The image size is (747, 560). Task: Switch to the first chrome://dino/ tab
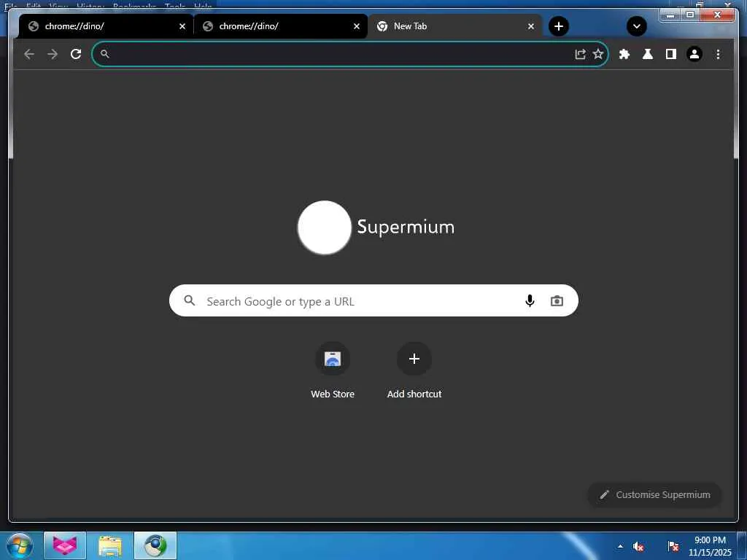pos(107,26)
